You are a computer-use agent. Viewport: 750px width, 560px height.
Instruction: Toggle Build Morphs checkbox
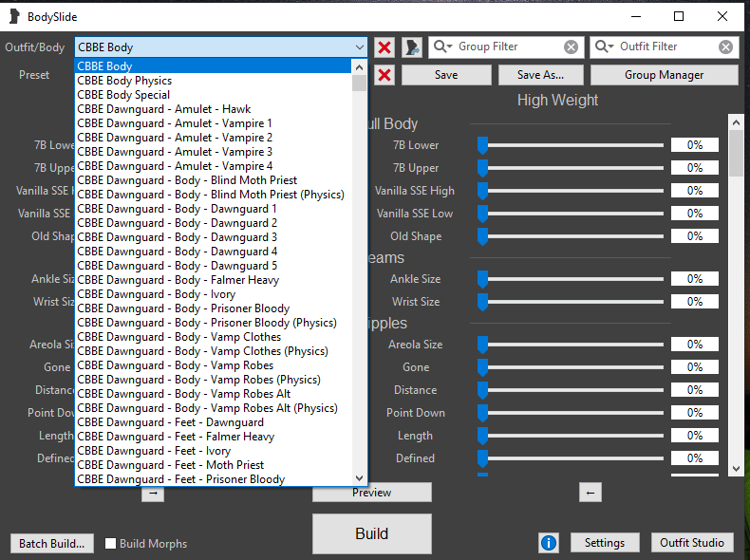coord(110,543)
